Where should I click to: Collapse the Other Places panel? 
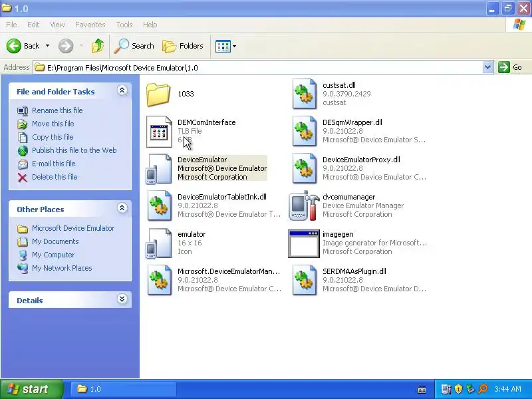click(122, 208)
